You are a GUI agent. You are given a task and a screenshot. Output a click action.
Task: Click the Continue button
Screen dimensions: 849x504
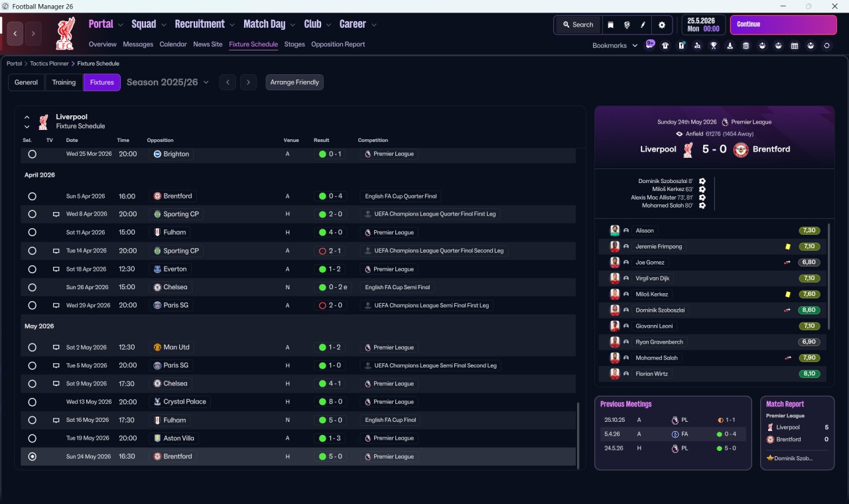tap(783, 25)
